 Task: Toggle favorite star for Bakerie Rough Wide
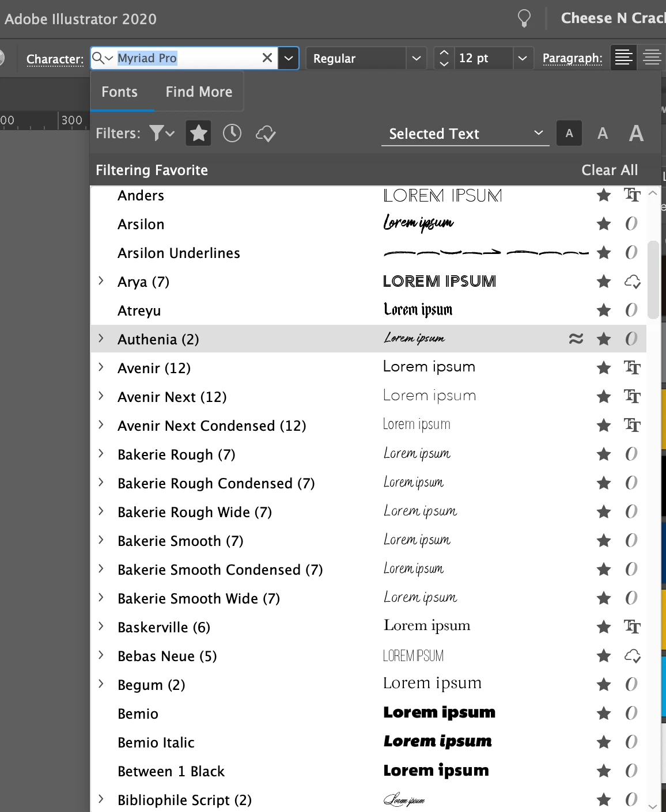click(x=604, y=512)
